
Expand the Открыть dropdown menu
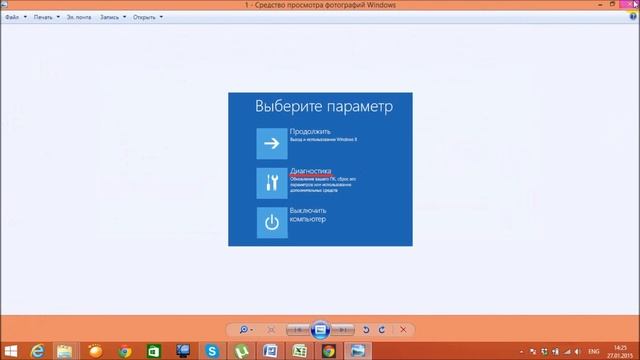click(x=148, y=17)
